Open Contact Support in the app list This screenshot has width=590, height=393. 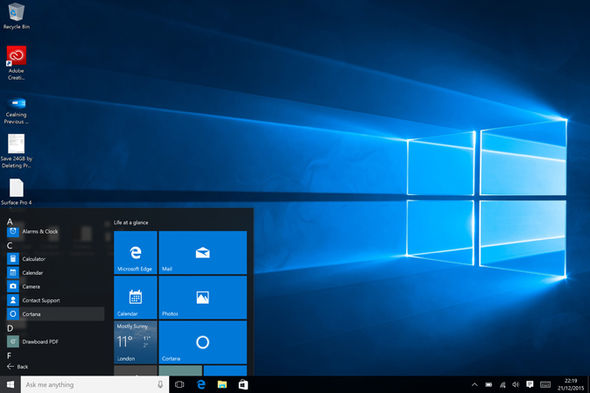click(x=55, y=300)
